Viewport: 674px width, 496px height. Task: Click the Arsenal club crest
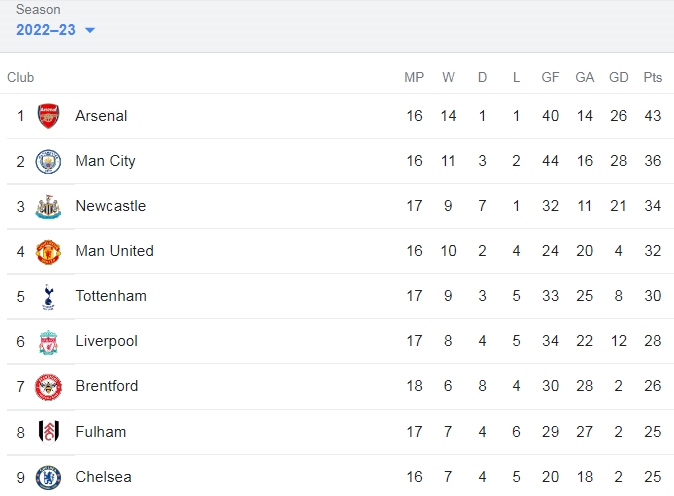click(48, 116)
